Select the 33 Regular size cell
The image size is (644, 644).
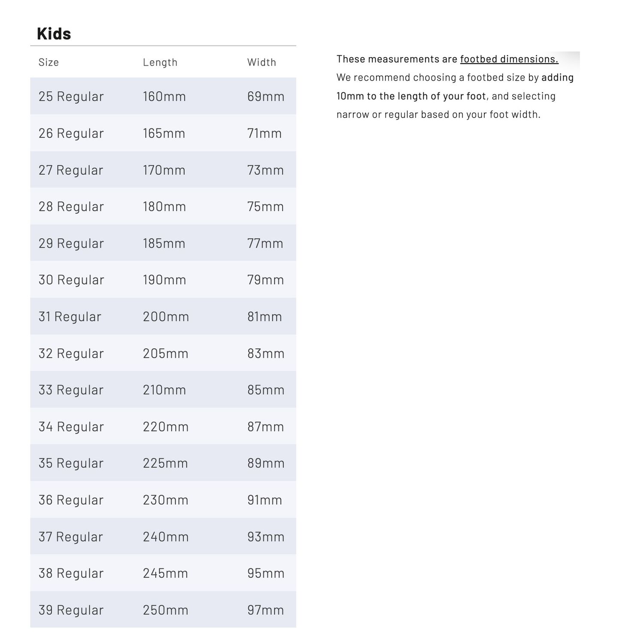(x=71, y=390)
